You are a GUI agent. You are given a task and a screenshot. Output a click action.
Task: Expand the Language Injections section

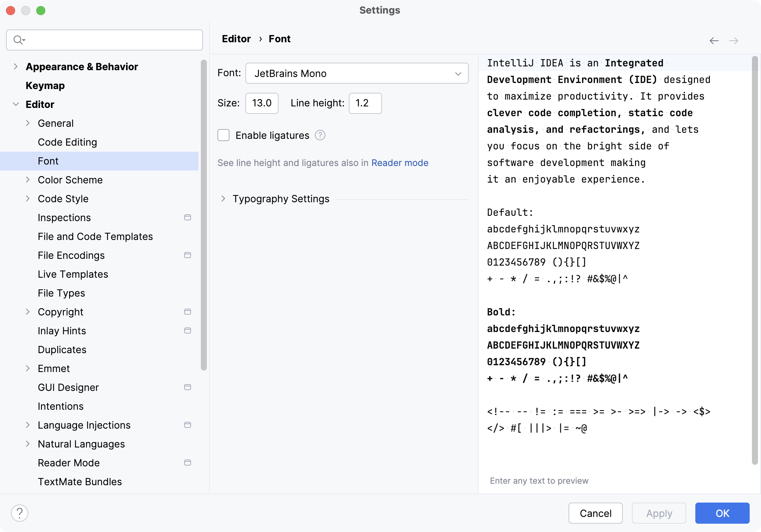pyautogui.click(x=29, y=425)
